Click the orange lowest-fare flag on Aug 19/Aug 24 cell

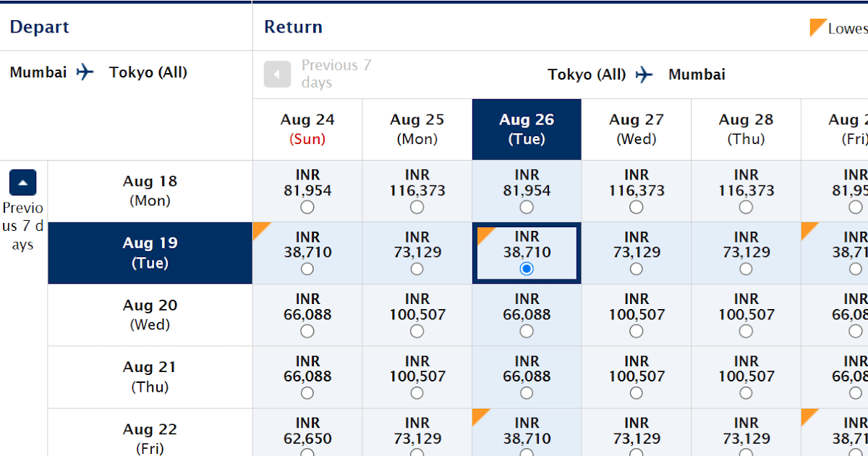click(261, 231)
